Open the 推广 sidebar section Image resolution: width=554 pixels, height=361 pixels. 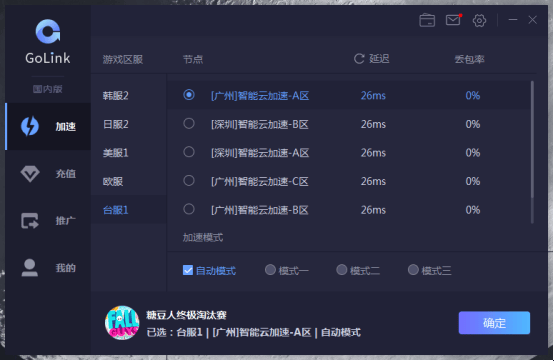coord(48,221)
